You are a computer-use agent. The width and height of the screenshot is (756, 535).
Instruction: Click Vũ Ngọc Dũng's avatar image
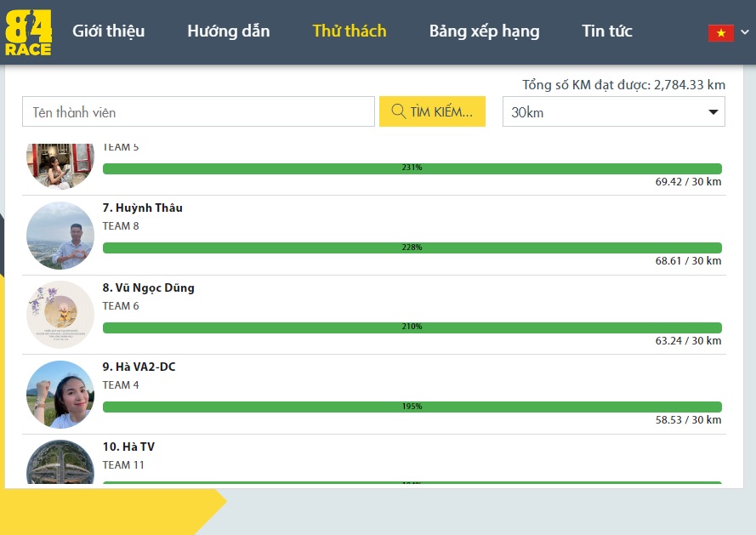coord(60,315)
